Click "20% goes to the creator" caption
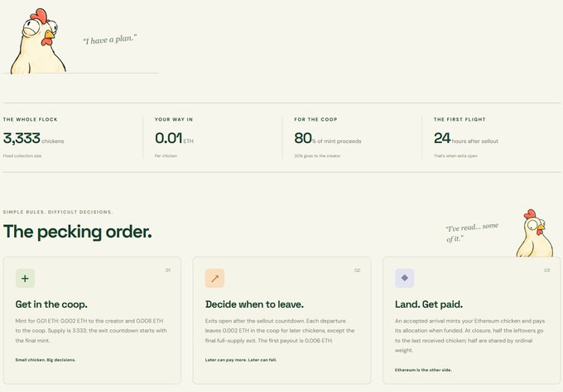The image size is (563, 392). pyautogui.click(x=317, y=156)
